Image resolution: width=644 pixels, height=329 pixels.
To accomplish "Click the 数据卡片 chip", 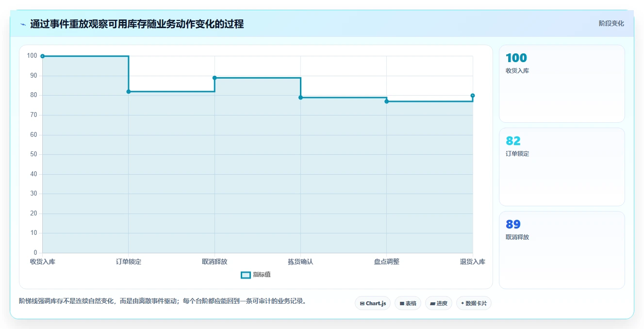I will click(x=474, y=303).
